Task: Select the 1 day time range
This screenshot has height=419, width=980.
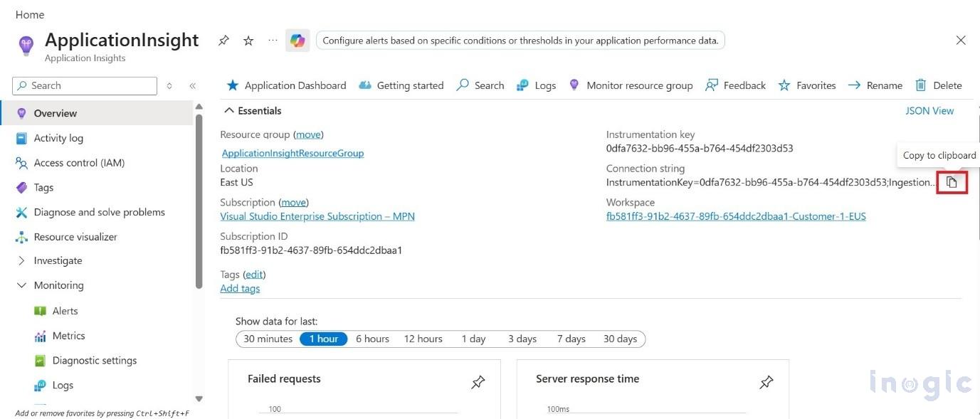Action: [473, 339]
